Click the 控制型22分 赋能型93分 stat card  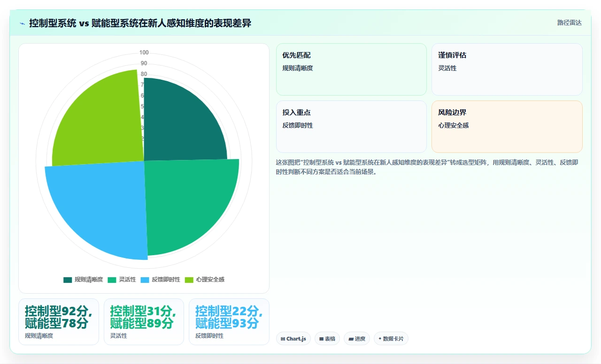229,322
